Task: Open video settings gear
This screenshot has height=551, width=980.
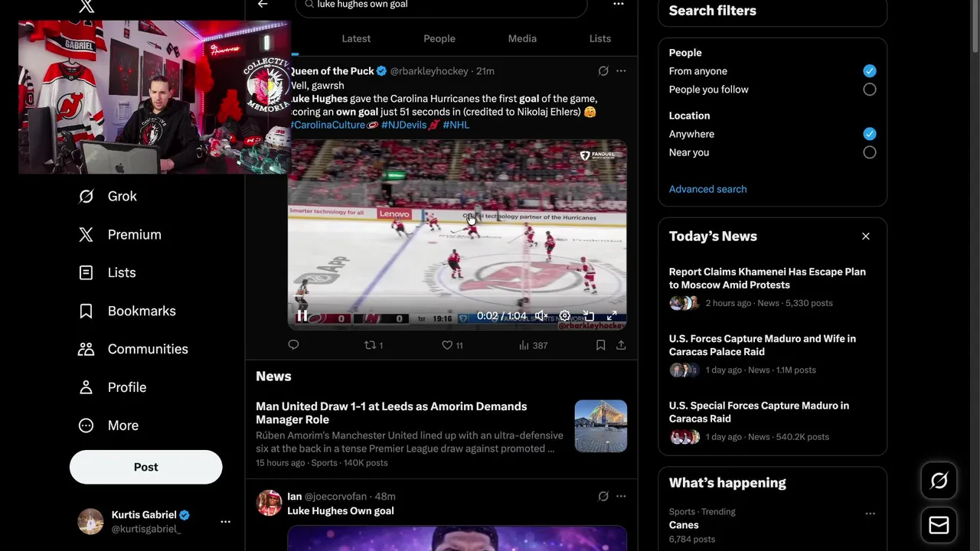Action: [x=564, y=316]
